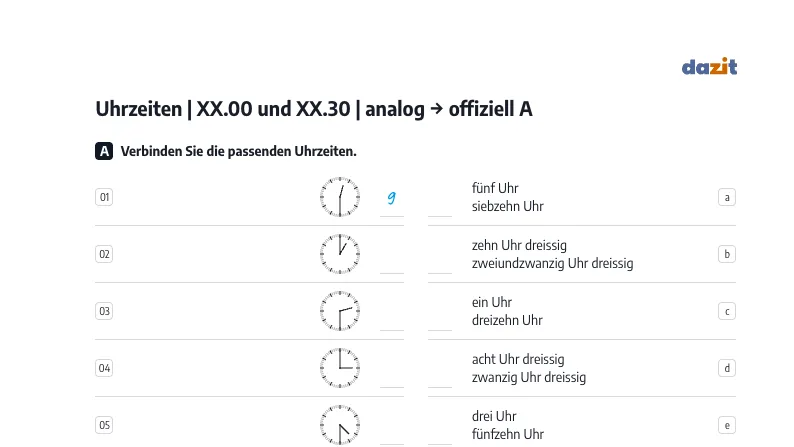This screenshot has height=447, width=794.
Task: Select the clock icon in row 01
Action: 340,197
